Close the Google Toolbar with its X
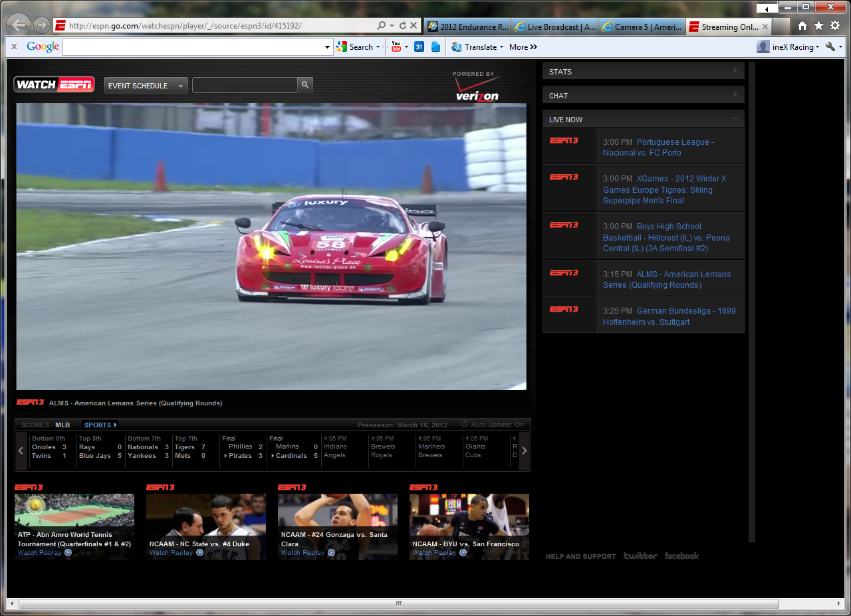The image size is (851, 616). click(14, 47)
